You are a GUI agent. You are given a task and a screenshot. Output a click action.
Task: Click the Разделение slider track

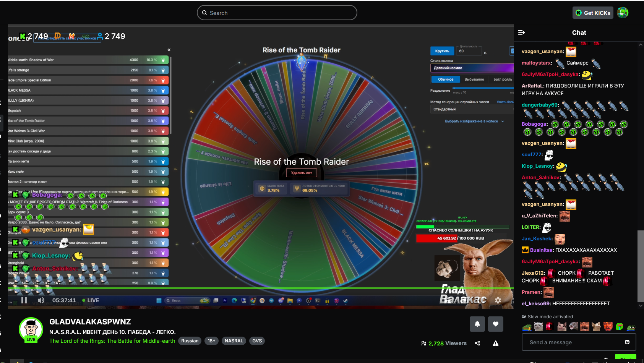click(x=483, y=88)
